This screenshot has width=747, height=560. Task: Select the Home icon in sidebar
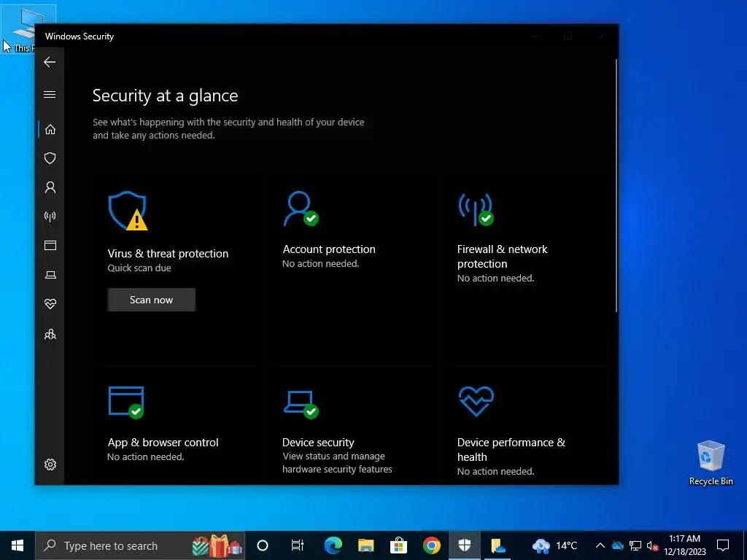[50, 130]
